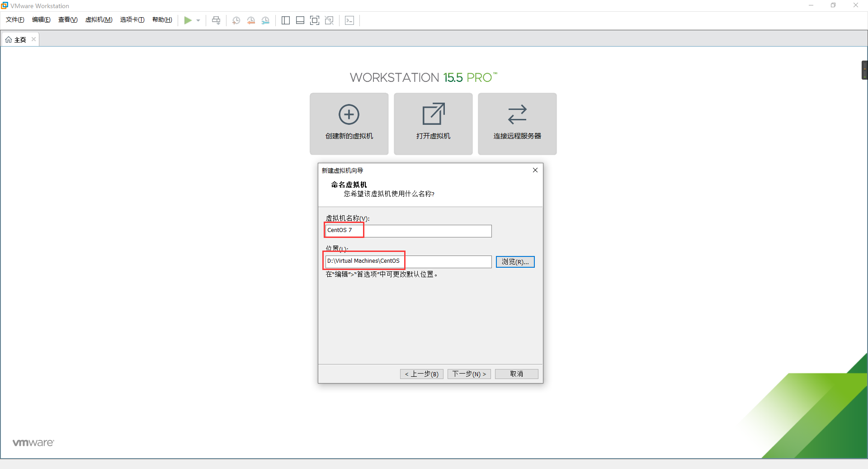Click the revert to snapshot icon
This screenshot has width=868, height=469.
coord(251,20)
